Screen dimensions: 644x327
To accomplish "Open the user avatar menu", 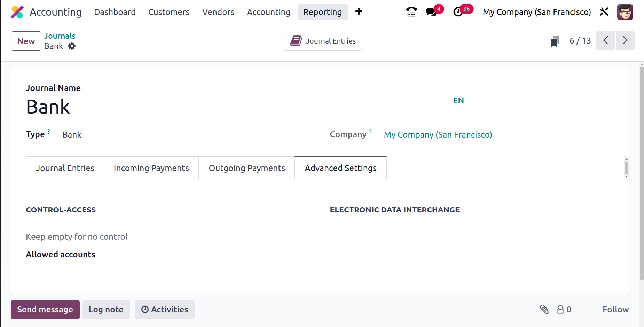I will pos(625,12).
